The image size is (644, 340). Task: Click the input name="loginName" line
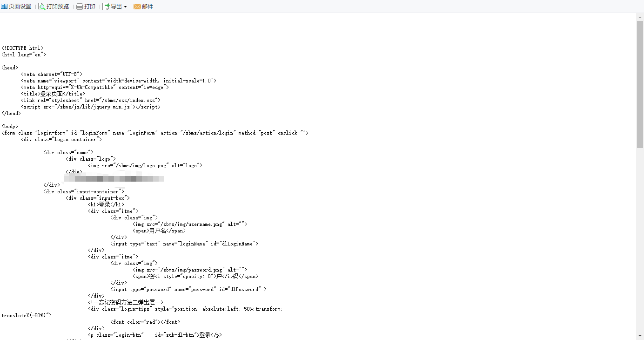[x=184, y=244]
